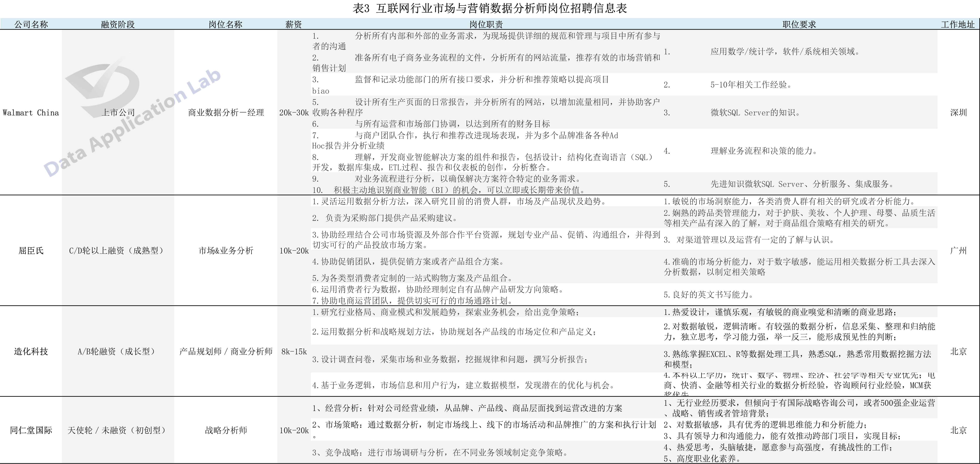
Task: Click duty 与所有运营和市场部门协调
Action: click(431, 124)
